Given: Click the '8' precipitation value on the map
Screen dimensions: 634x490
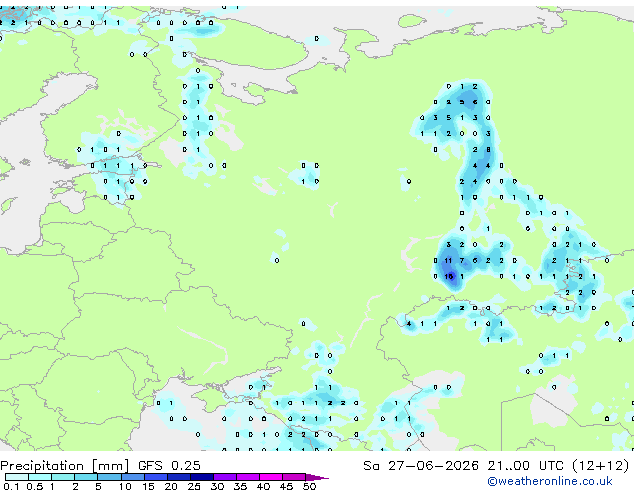Looking at the screenshot, I should coord(488,150).
